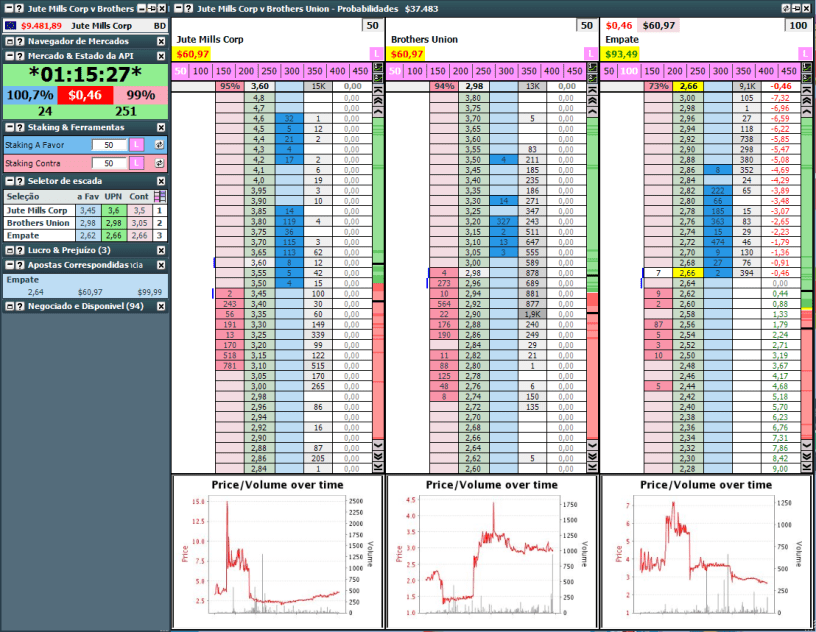Select 200 stake on Jute Mills Corp ladder
Viewport: 816px width, 632px height.
[246, 71]
